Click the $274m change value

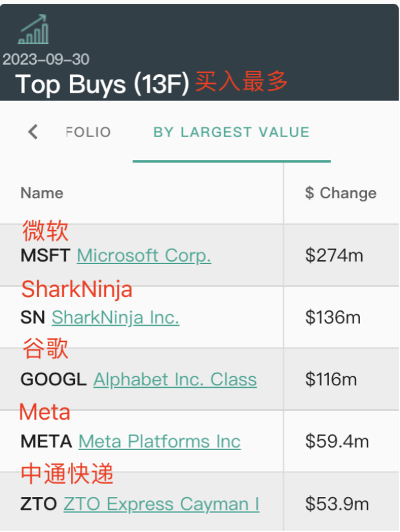pos(334,256)
